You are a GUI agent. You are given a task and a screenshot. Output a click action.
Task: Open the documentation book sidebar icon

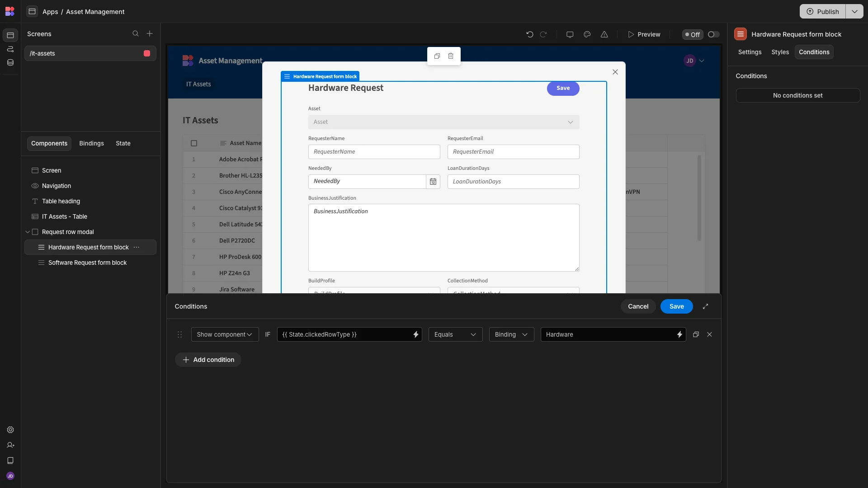[x=10, y=460]
